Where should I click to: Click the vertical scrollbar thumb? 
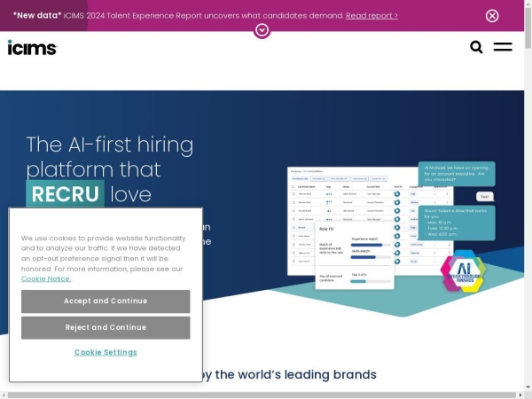coord(528,27)
